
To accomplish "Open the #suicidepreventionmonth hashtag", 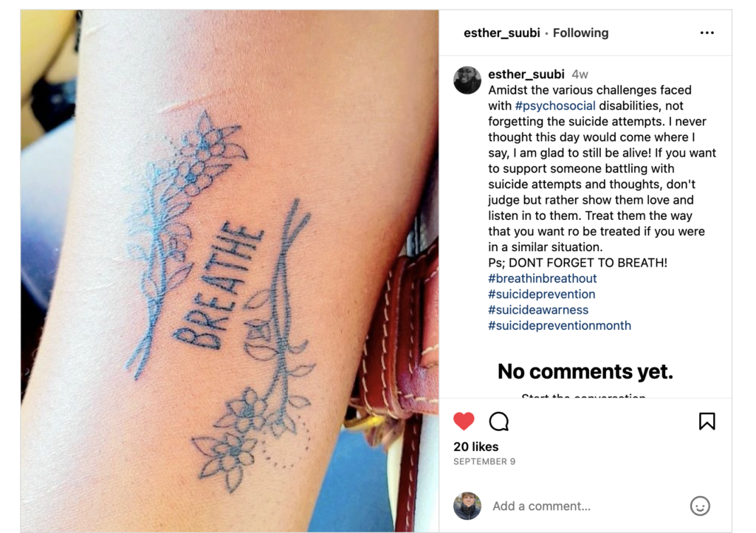I will (x=560, y=326).
